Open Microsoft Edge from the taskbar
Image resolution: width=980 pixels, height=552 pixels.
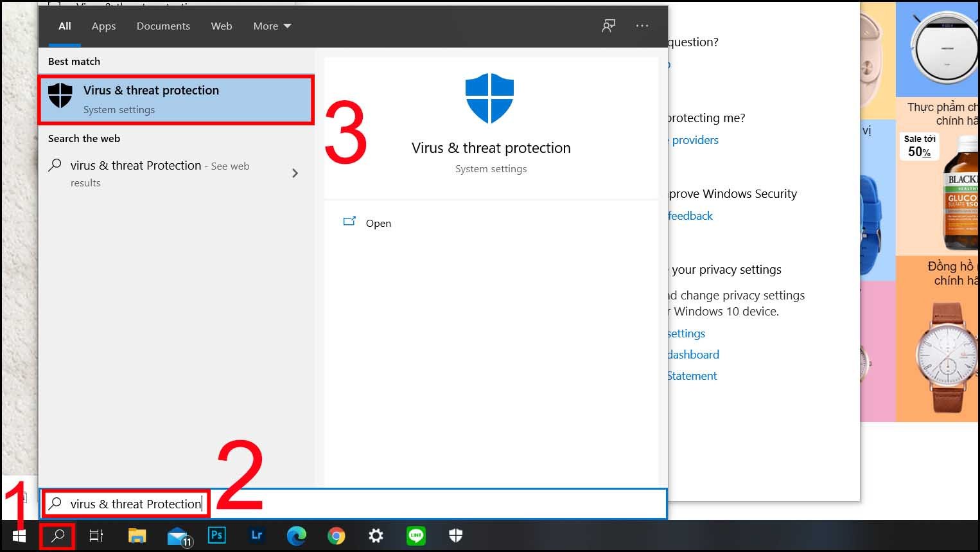tap(296, 535)
